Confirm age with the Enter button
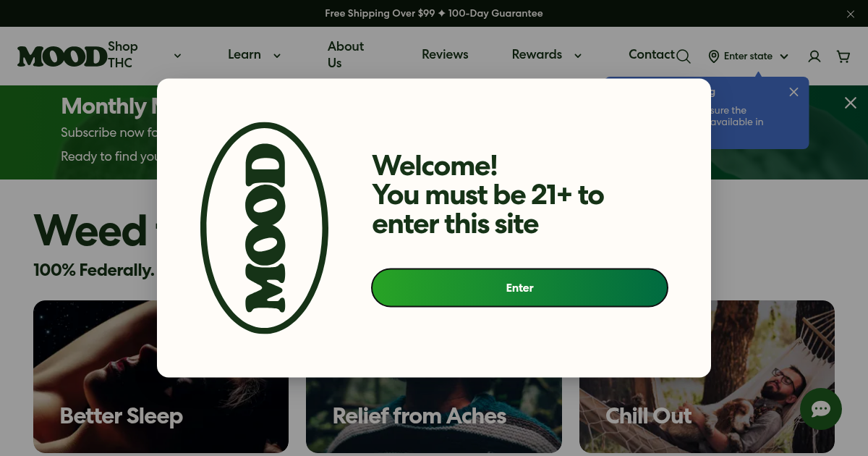Image resolution: width=868 pixels, height=456 pixels. click(519, 288)
